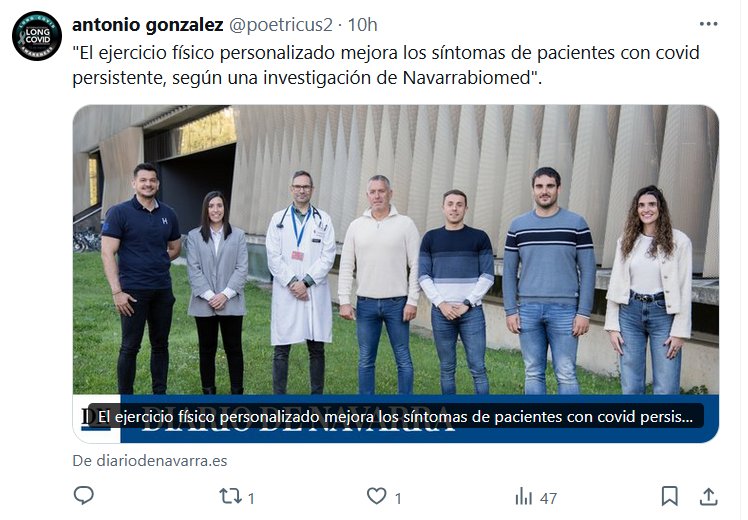Viewport: 748px width, 520px height.
Task: Click the card headline overlay caption
Action: [395, 416]
